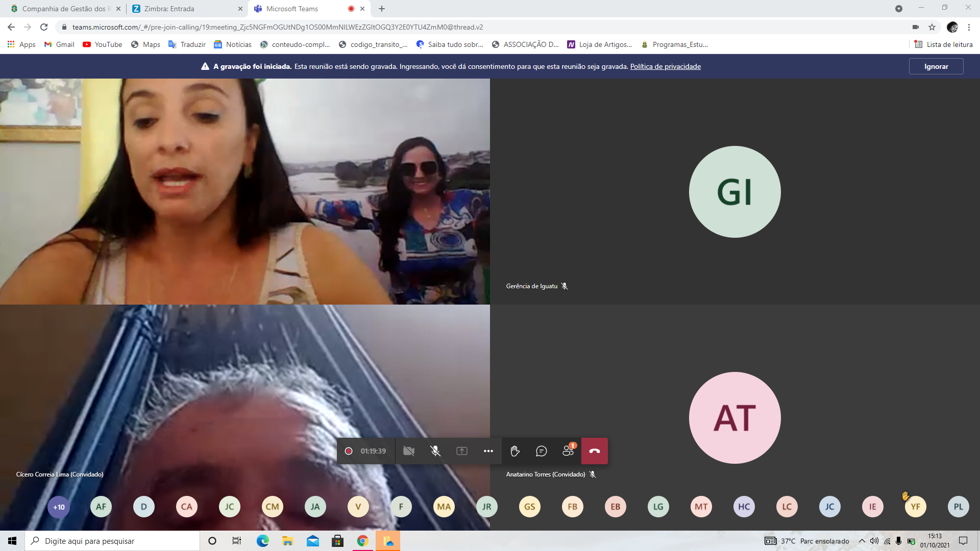
Task: Open a new browser tab
Action: 382,9
